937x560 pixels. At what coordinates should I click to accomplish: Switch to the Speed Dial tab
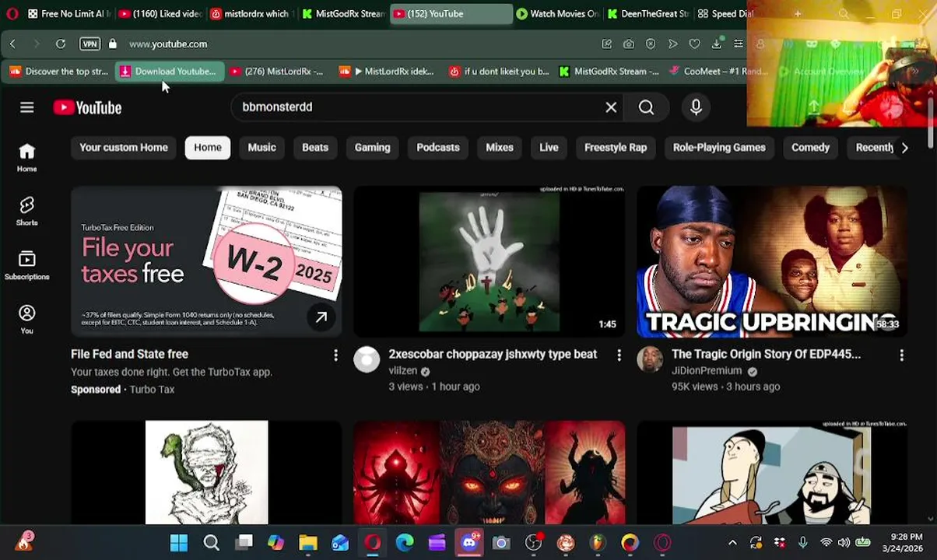[x=725, y=14]
